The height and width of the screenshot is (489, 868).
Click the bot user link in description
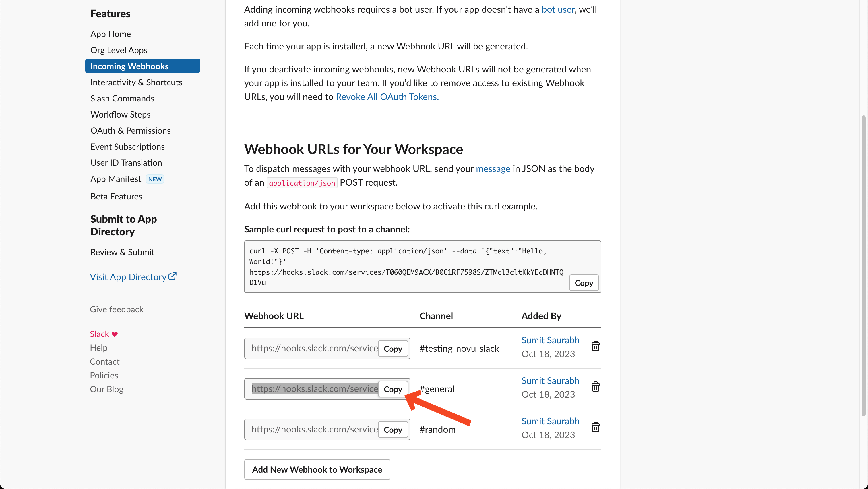(558, 9)
